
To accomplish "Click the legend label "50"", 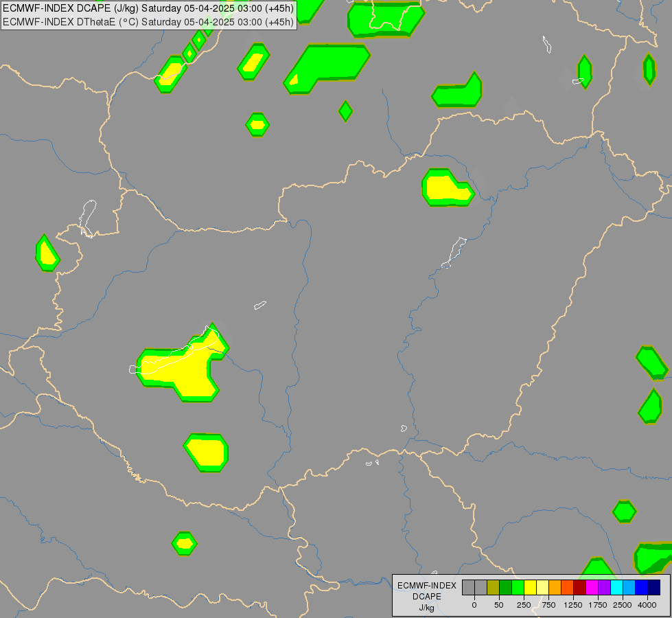I will tap(499, 605).
